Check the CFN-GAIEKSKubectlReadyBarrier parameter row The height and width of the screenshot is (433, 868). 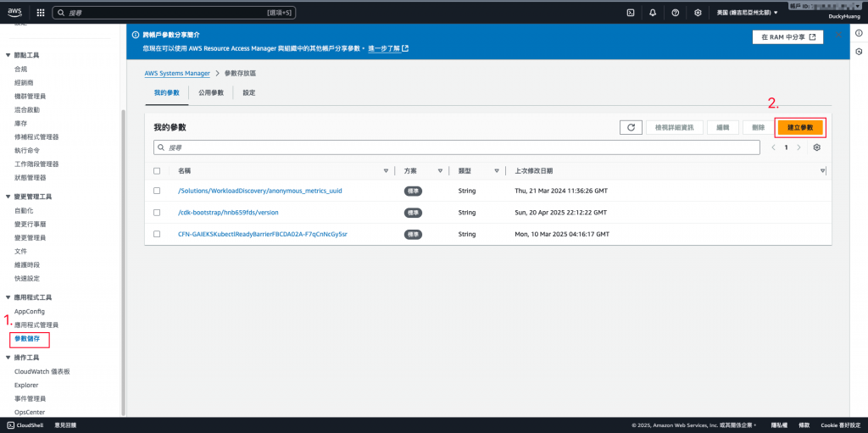(157, 234)
